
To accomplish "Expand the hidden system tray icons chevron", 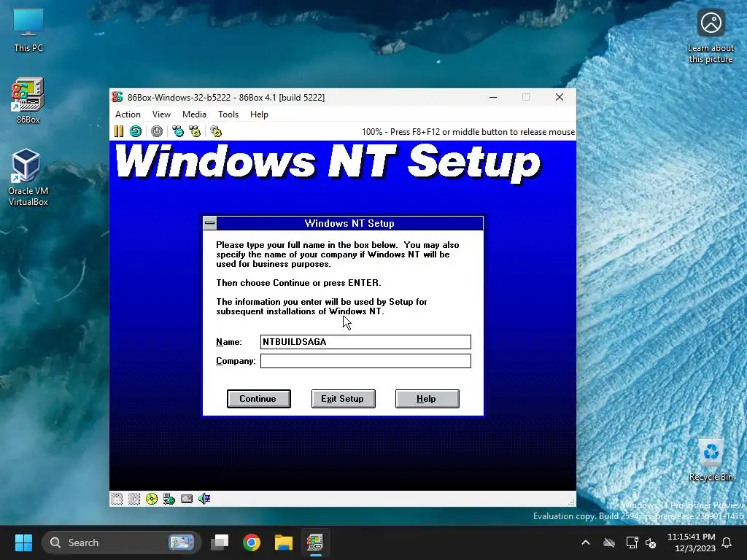I will pos(586,542).
